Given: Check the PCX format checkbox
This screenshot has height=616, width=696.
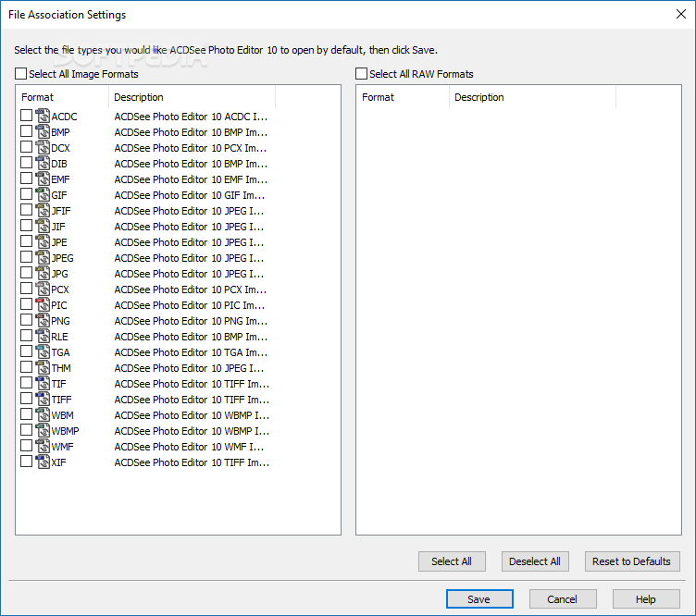Looking at the screenshot, I should [26, 289].
